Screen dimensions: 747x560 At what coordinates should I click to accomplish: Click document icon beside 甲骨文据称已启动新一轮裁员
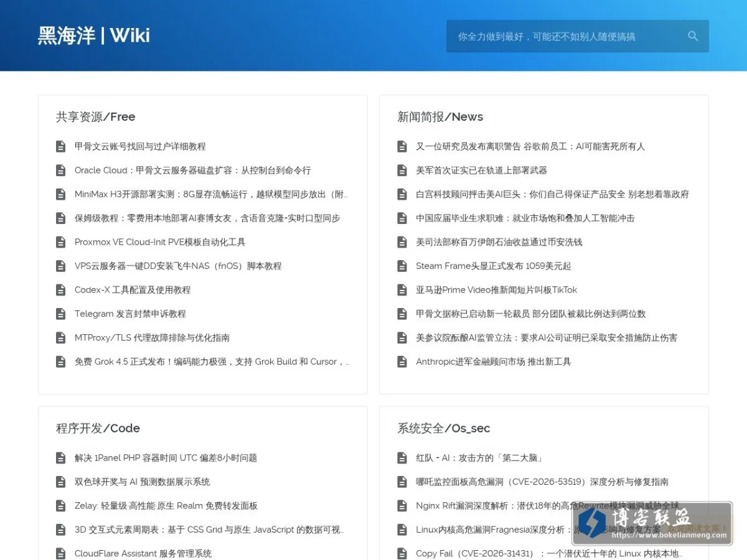pos(402,314)
